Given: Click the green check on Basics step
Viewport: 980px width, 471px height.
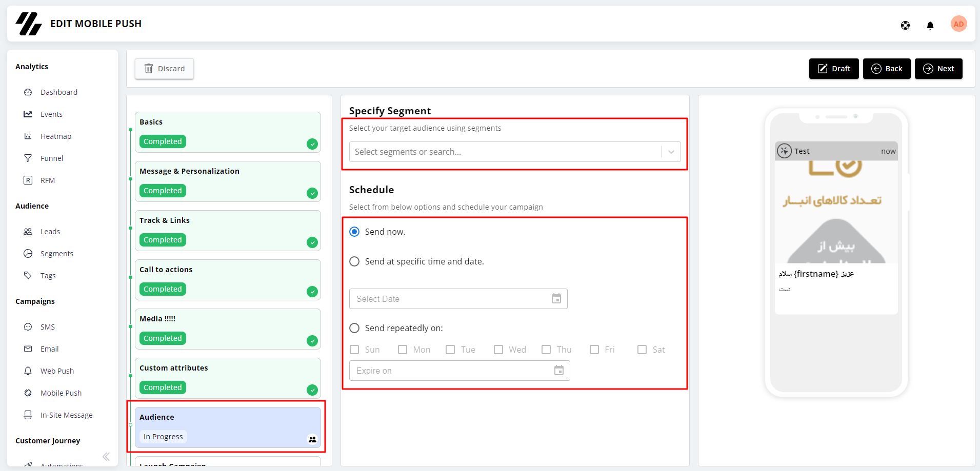Looking at the screenshot, I should click(312, 144).
